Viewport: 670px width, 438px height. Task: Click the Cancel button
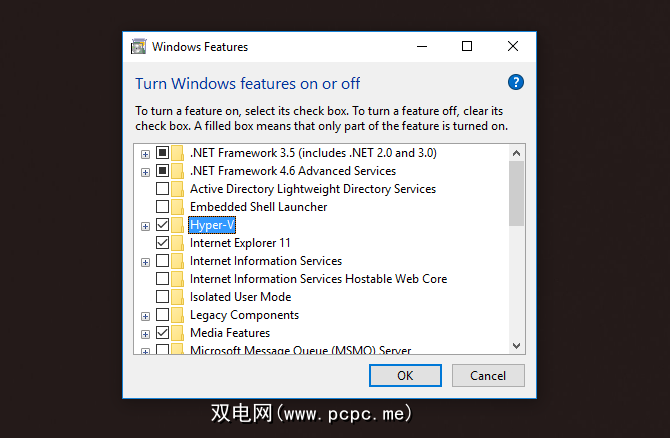coord(488,375)
